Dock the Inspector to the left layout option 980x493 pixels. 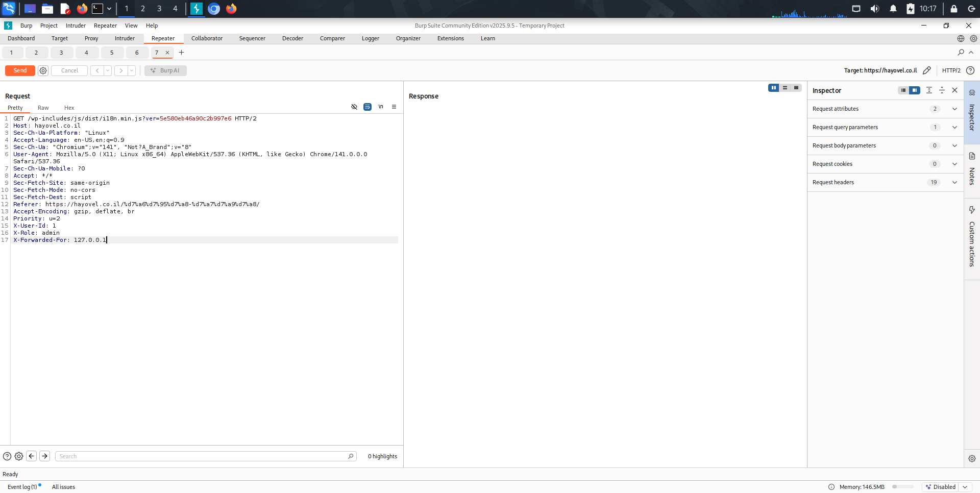pos(903,90)
